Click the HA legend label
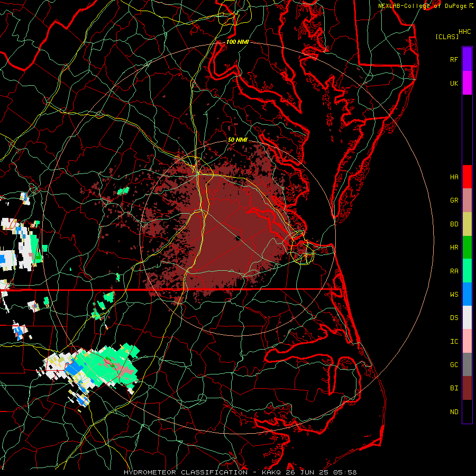This screenshot has width=476, height=476. [x=454, y=177]
